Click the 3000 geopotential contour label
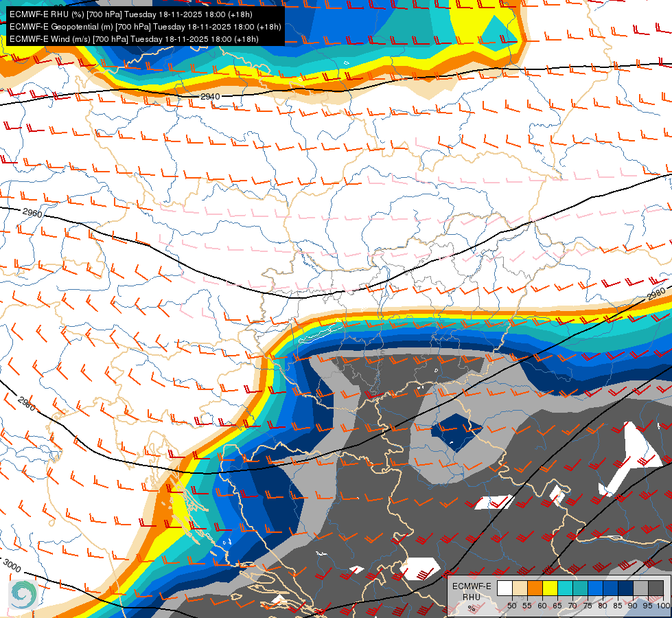Screen dimensions: 672x618 12,566
